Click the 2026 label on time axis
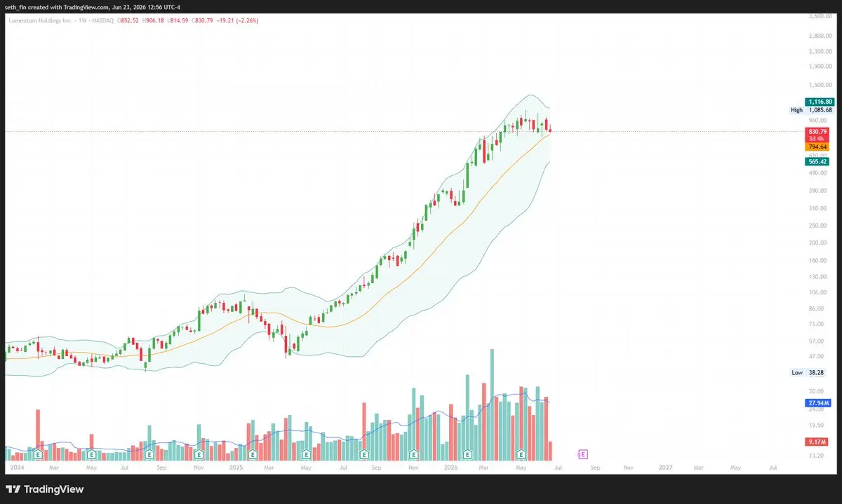The width and height of the screenshot is (842, 504). coord(450,466)
